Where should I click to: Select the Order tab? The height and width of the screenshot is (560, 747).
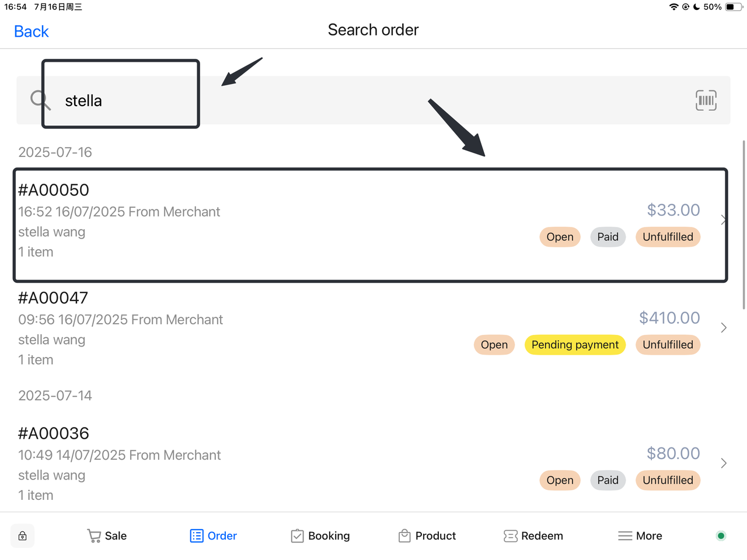point(214,536)
